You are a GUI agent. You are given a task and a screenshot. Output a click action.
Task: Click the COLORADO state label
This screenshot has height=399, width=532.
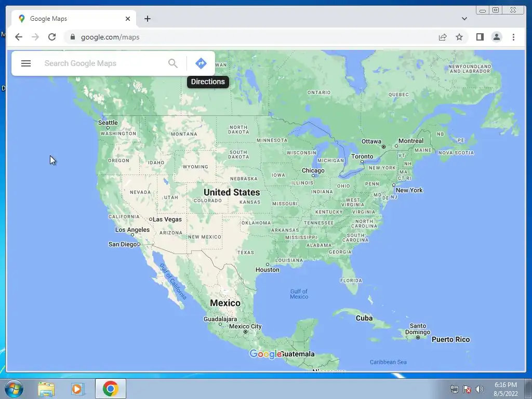[x=208, y=201]
